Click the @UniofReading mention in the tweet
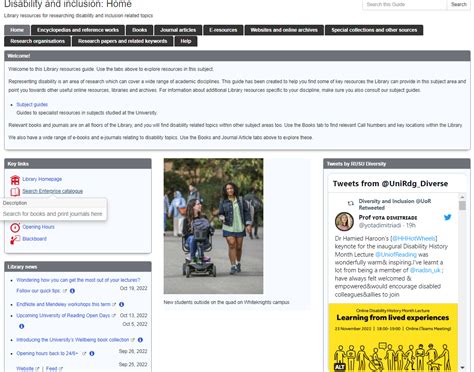Viewport: 474px width, 372px height. pyautogui.click(x=396, y=254)
